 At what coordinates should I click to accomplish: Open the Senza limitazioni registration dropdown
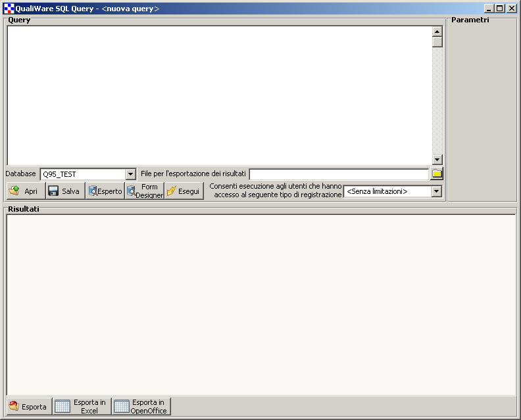point(436,191)
